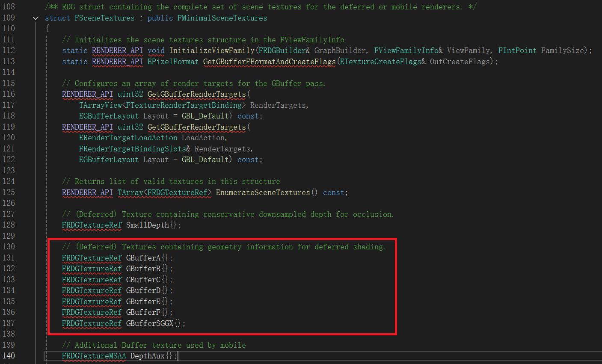
Task: Click FRDGBuilder& parameter on line 112
Action: (x=284, y=50)
